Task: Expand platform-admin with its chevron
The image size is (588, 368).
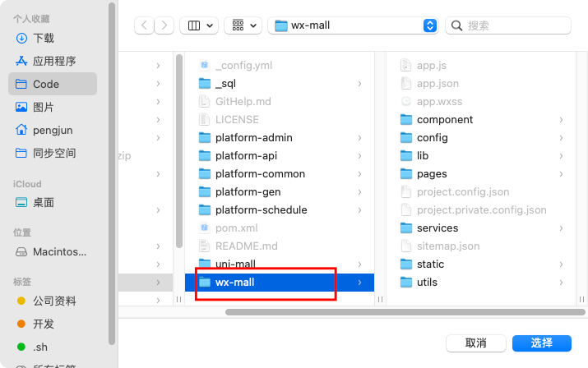Action: (x=359, y=138)
